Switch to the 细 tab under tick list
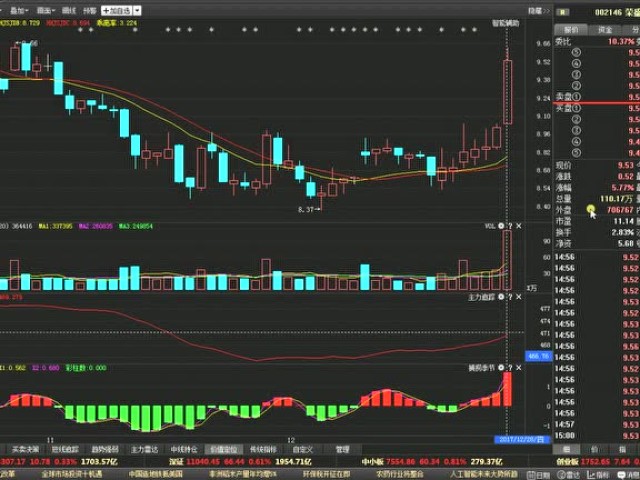 click(x=567, y=449)
